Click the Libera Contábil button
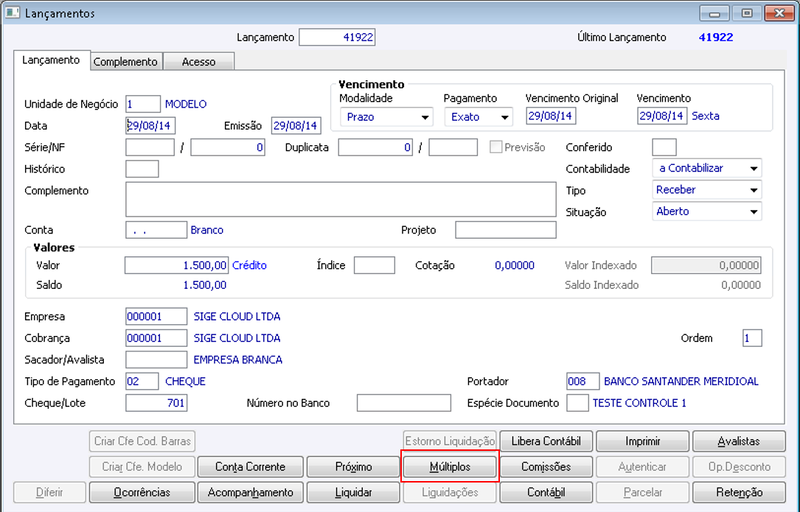This screenshot has width=800, height=512. (x=546, y=441)
